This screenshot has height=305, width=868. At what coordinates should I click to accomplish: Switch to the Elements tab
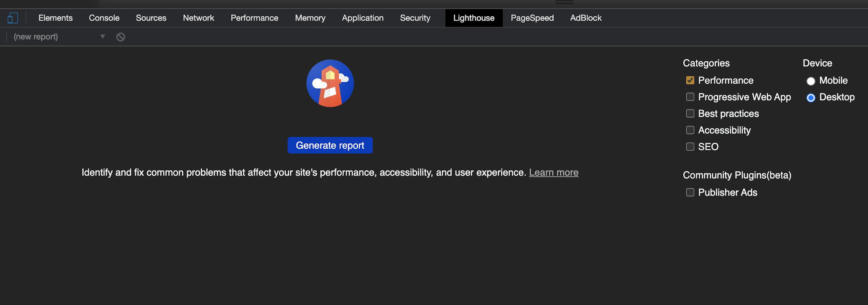56,18
